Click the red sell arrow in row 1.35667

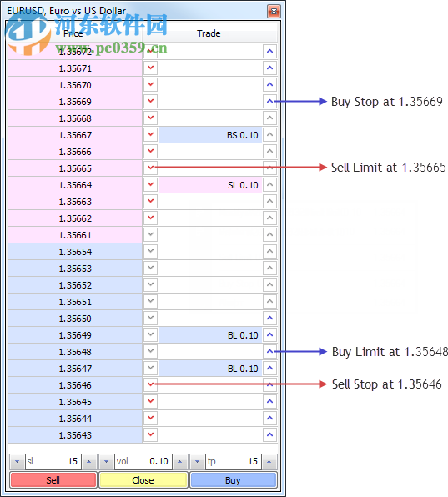[x=151, y=135]
